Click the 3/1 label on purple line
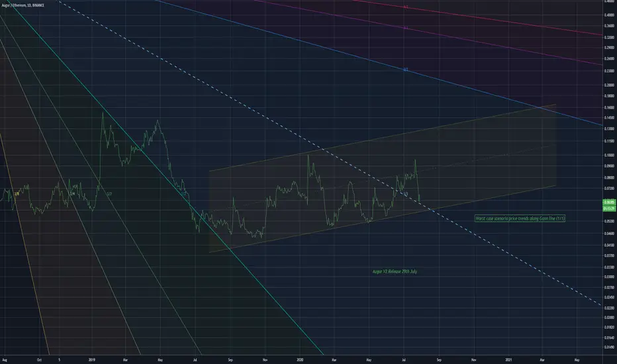This screenshot has height=364, width=617. click(x=406, y=28)
